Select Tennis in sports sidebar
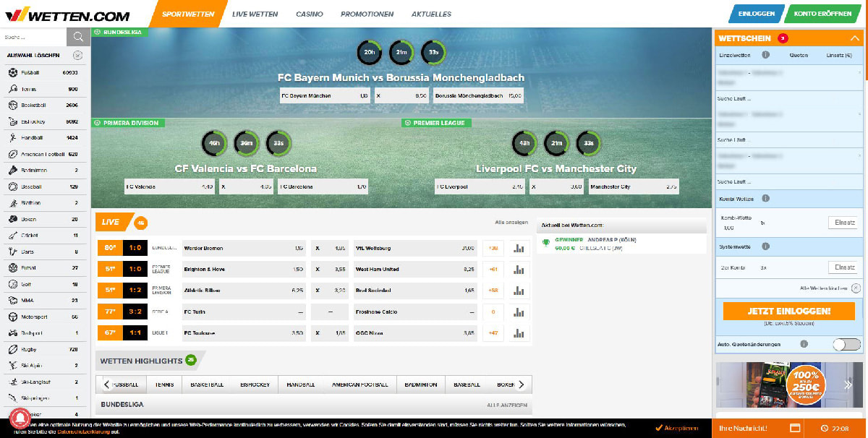Viewport: 868px width, 438px height. [x=43, y=89]
